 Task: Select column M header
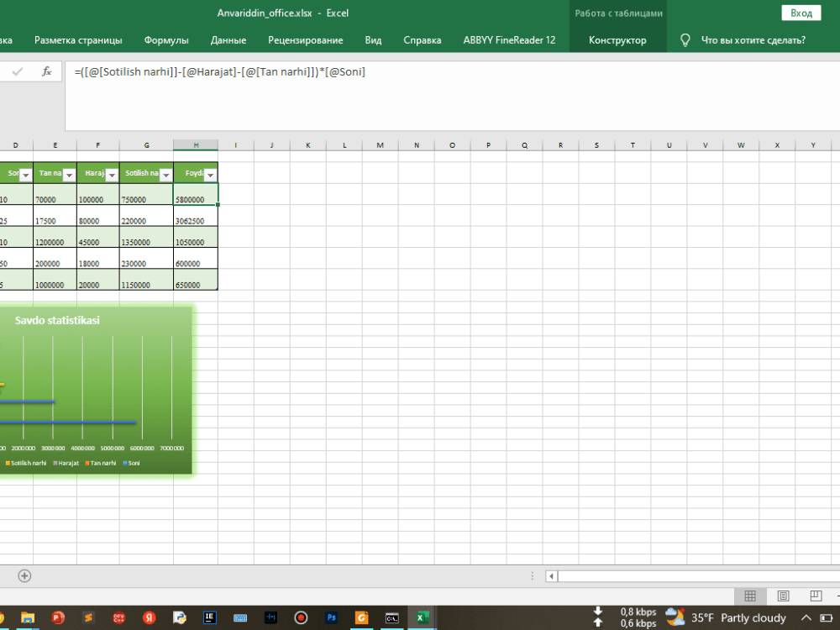point(380,145)
